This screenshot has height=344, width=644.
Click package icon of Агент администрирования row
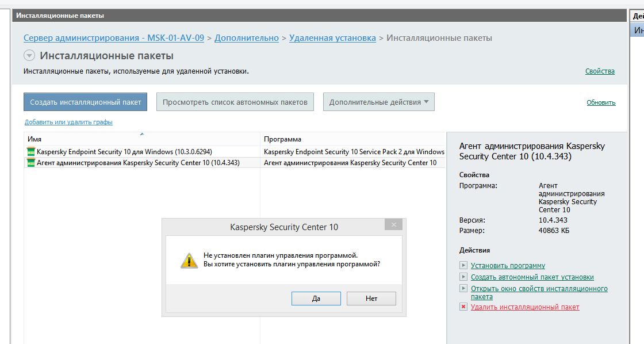tap(31, 163)
